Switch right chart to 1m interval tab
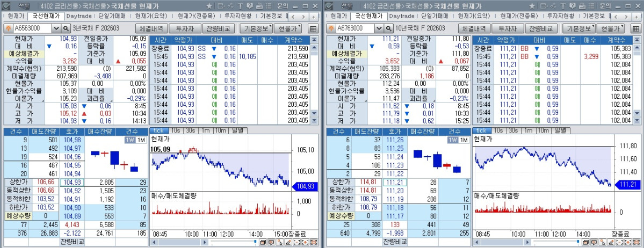The width and height of the screenshot is (644, 248). [528, 130]
